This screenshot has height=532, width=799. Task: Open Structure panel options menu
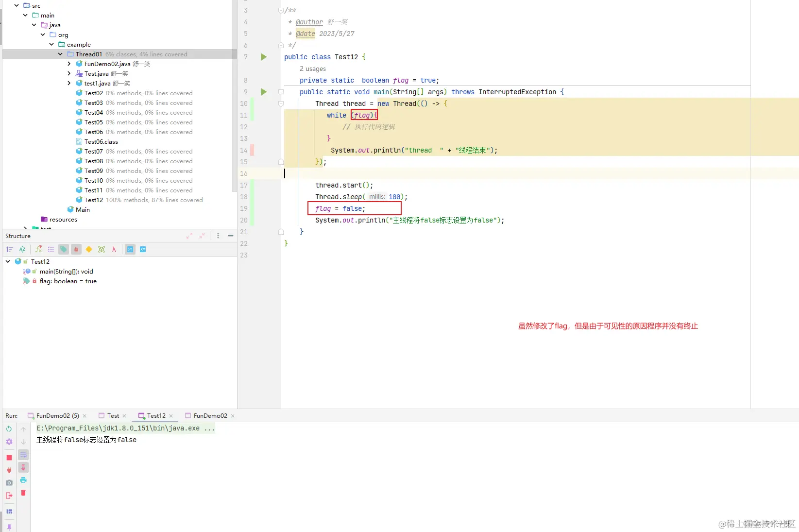218,236
